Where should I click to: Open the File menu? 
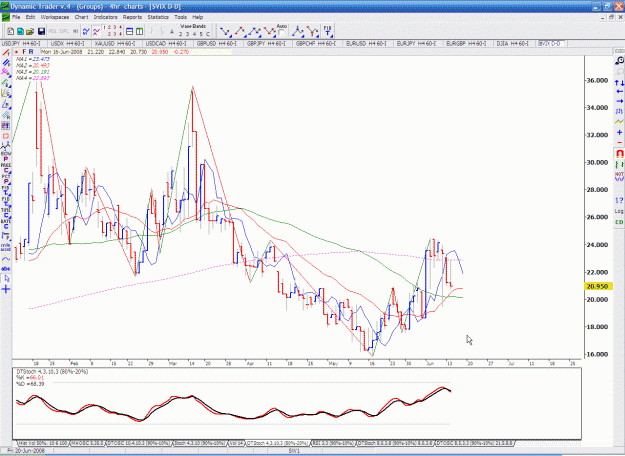point(16,17)
